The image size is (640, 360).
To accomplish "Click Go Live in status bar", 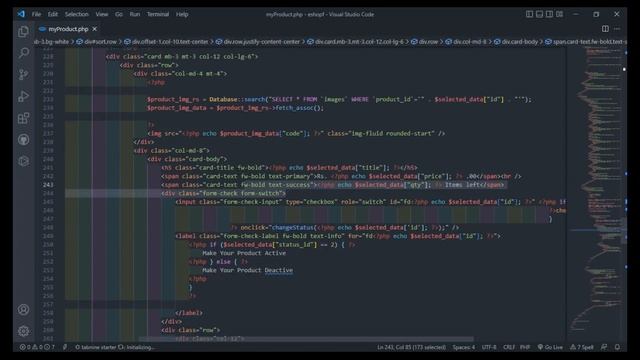I will click(550, 347).
